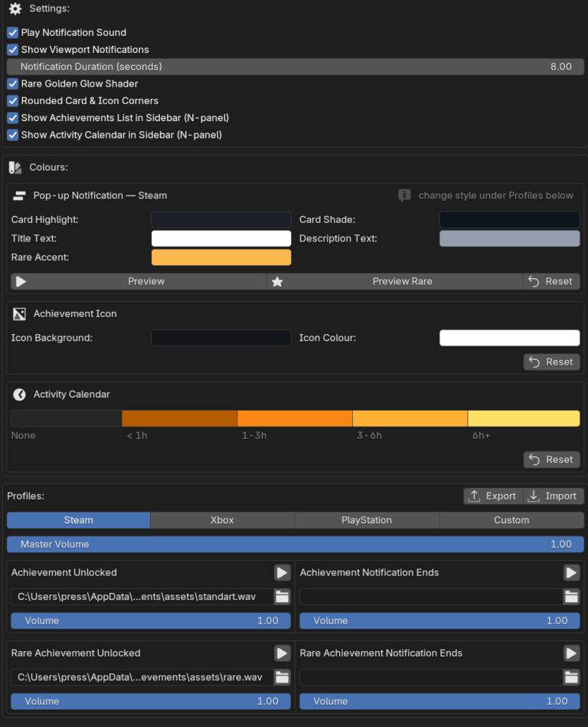Reset the Pop-up Notification colours

[x=551, y=281]
